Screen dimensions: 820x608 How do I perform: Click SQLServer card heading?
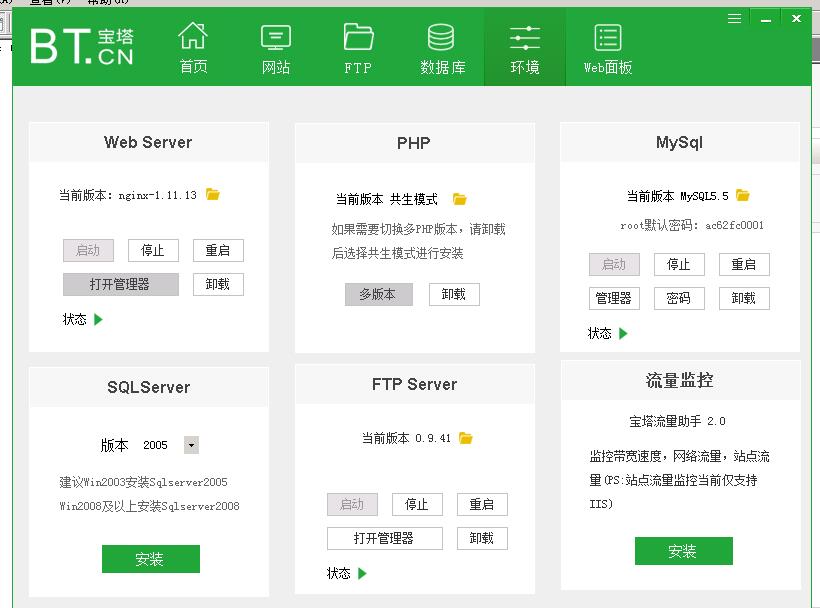149,387
